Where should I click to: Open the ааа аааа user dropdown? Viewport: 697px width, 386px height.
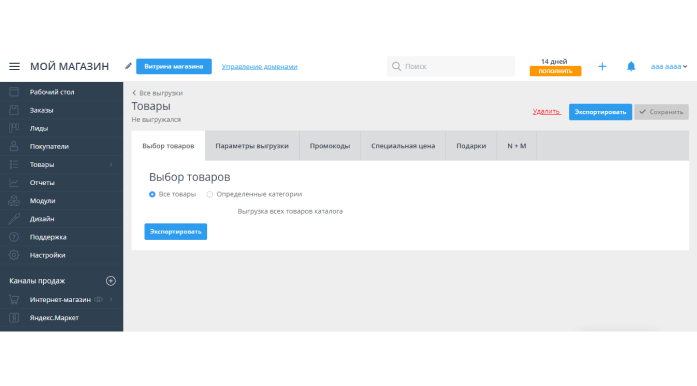point(669,66)
